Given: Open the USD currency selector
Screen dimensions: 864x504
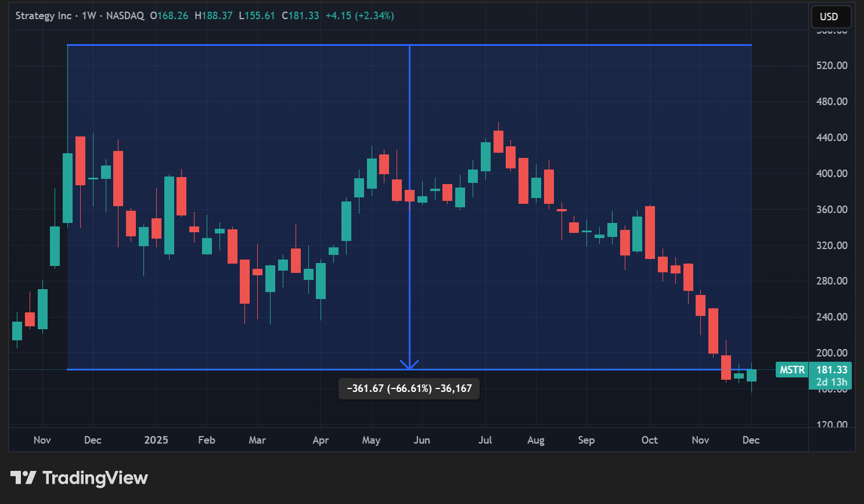Looking at the screenshot, I should 830,16.
